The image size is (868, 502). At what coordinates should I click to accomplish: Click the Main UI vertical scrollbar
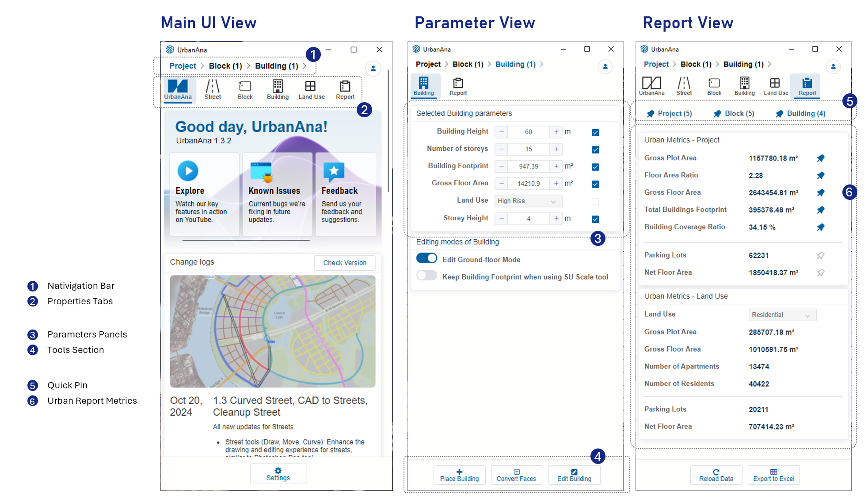pos(388,131)
